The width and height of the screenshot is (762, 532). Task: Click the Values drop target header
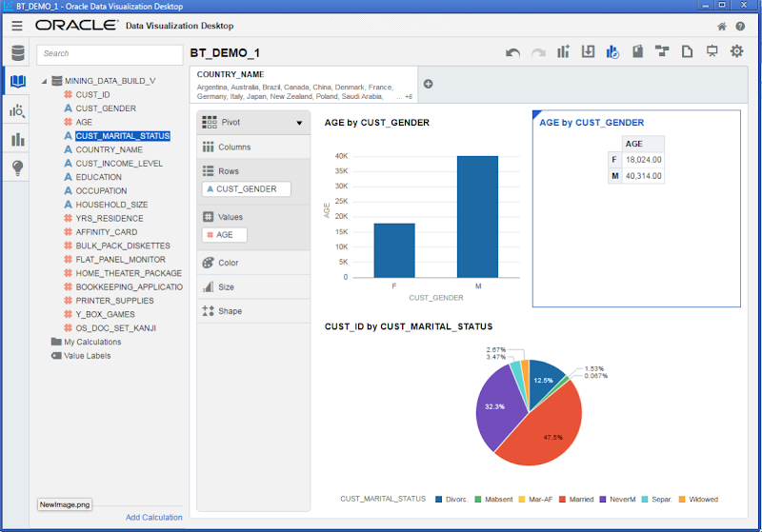253,217
